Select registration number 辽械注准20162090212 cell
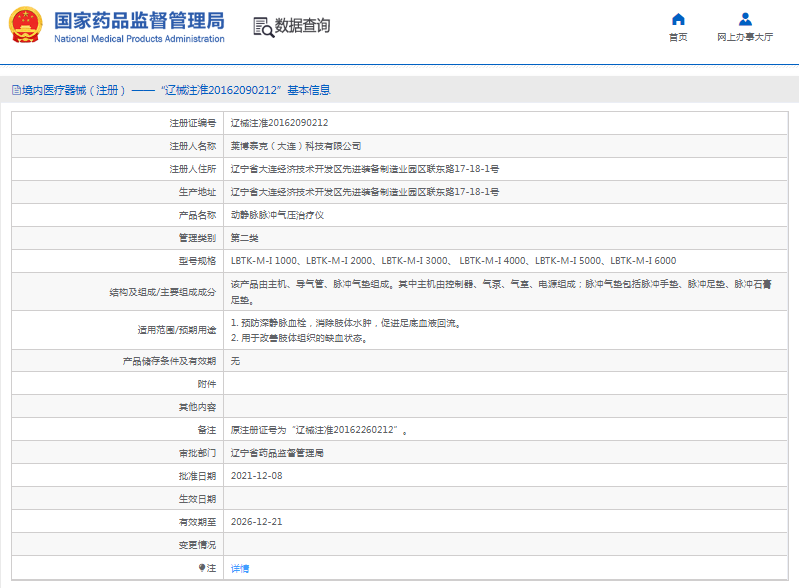Image resolution: width=799 pixels, height=588 pixels. click(279, 123)
